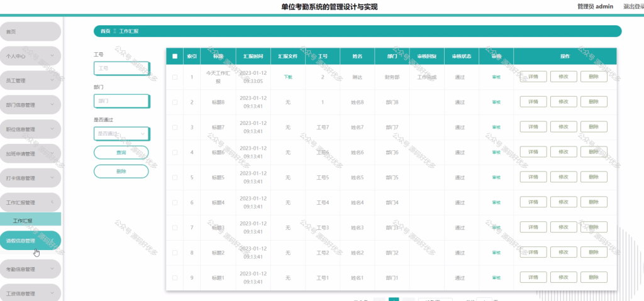Click into the 工号 input field
Image resolution: width=644 pixels, height=301 pixels.
121,68
